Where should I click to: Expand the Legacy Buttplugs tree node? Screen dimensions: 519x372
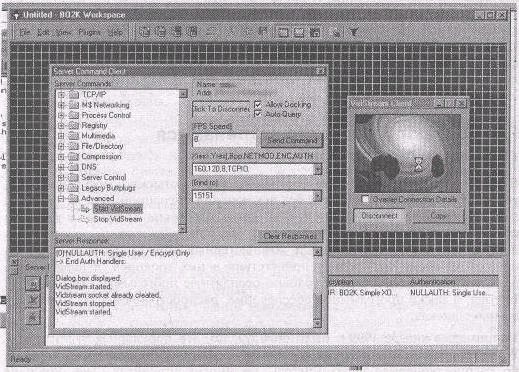click(x=61, y=188)
